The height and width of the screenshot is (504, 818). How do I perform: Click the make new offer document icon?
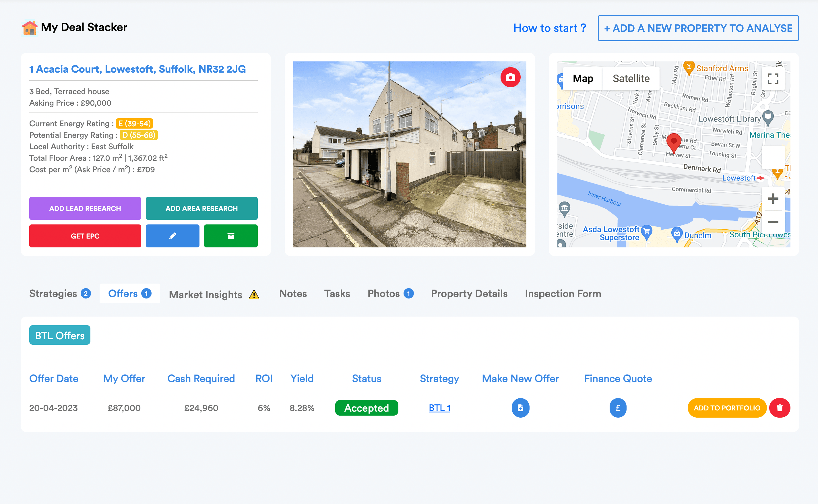pyautogui.click(x=520, y=408)
